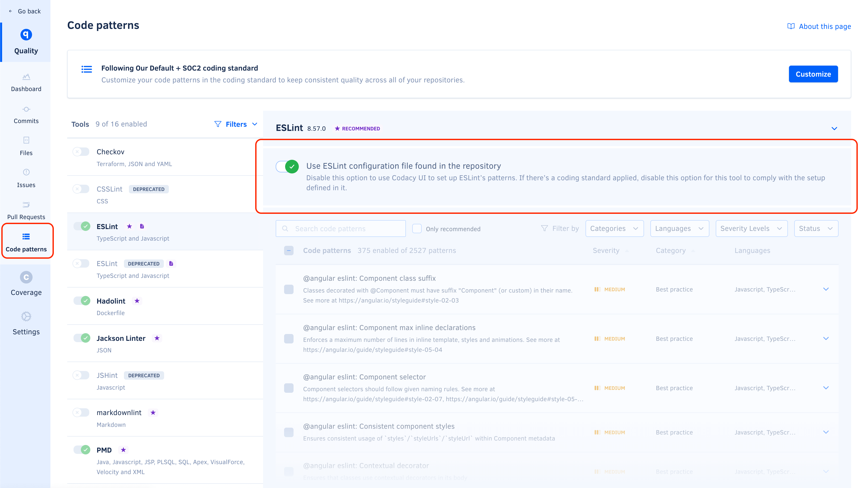Image resolution: width=868 pixels, height=488 pixels.
Task: Select the PMD tool row
Action: click(x=165, y=460)
